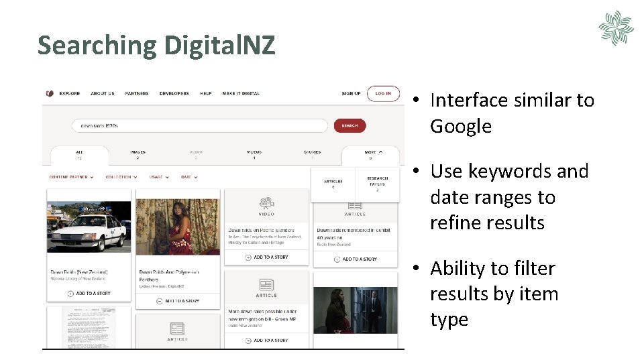
Task: Add More dawn raids possible article to a story
Action: pos(266,341)
